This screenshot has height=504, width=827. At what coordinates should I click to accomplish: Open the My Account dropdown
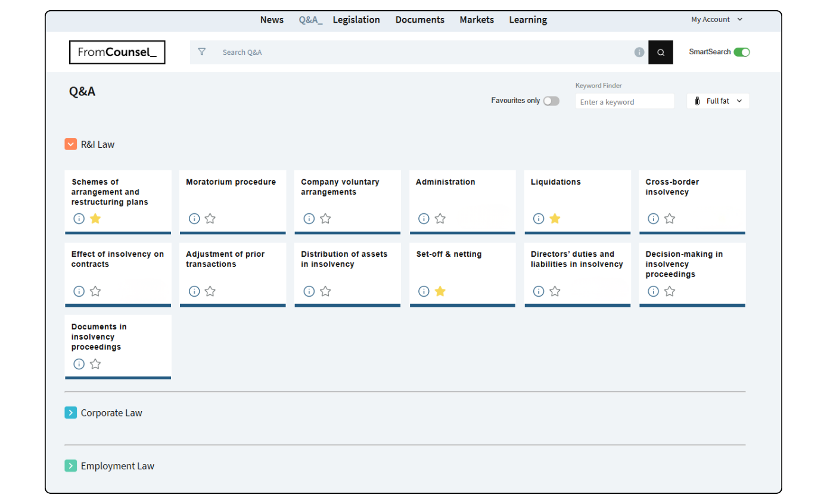click(717, 20)
